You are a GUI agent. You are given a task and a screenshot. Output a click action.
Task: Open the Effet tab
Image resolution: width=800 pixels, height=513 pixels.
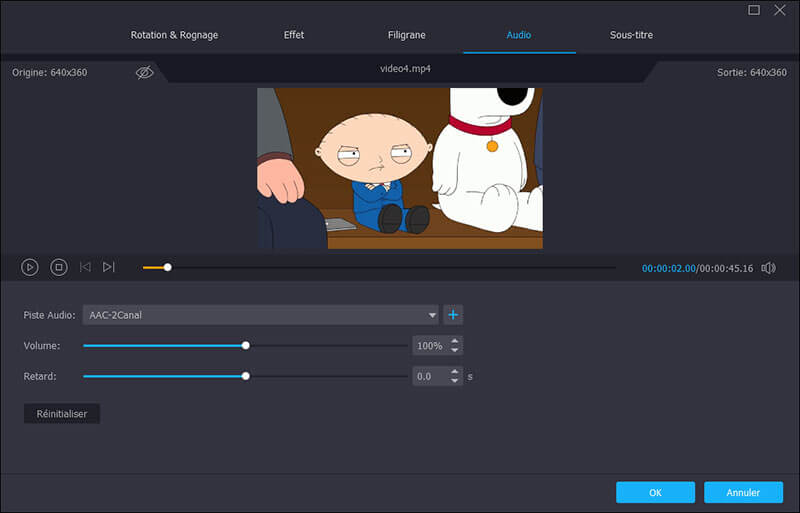pyautogui.click(x=292, y=35)
